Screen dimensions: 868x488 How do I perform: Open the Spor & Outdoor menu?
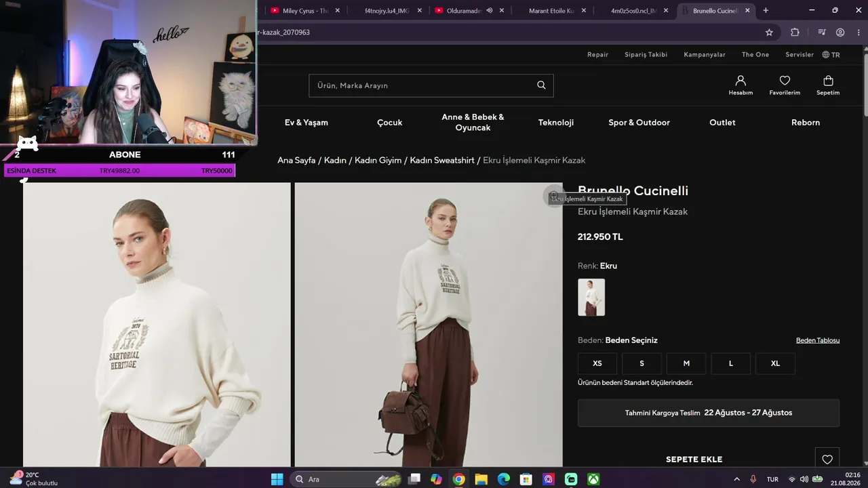(639, 123)
